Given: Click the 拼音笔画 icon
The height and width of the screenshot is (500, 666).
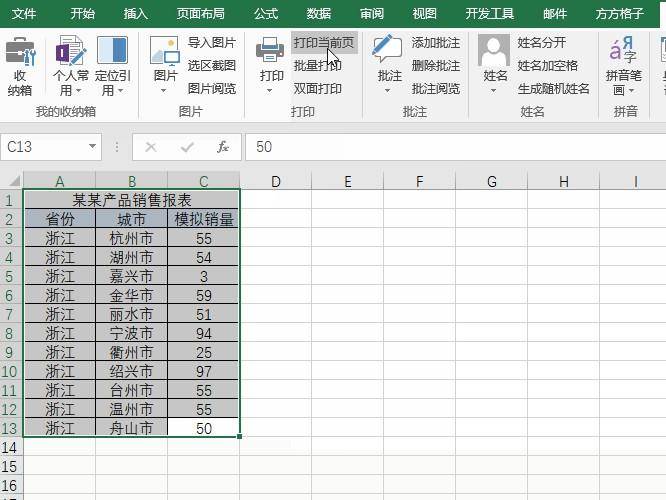Looking at the screenshot, I should (623, 50).
